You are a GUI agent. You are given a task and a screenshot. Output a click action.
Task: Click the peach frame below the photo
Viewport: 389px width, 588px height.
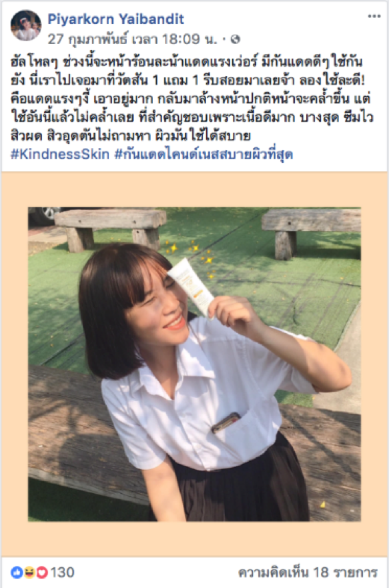195,539
